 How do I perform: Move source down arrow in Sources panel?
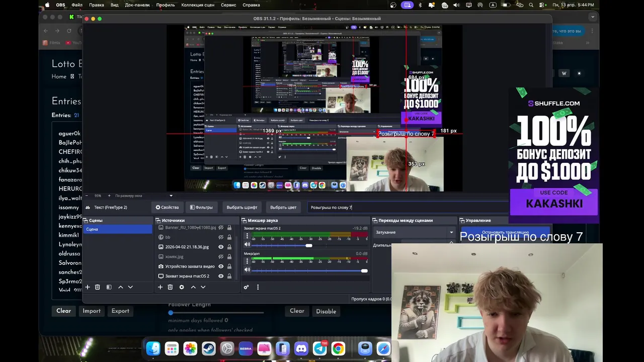203,287
